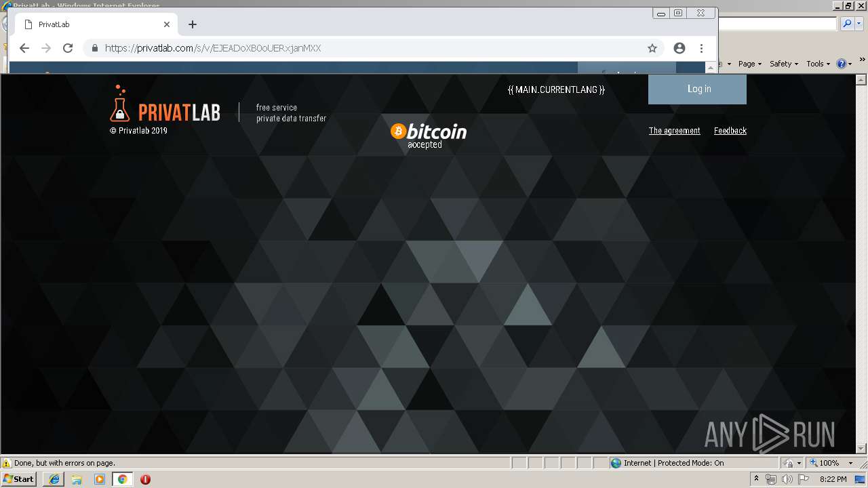Open the Windows Start menu
The width and height of the screenshot is (868, 488).
point(19,479)
